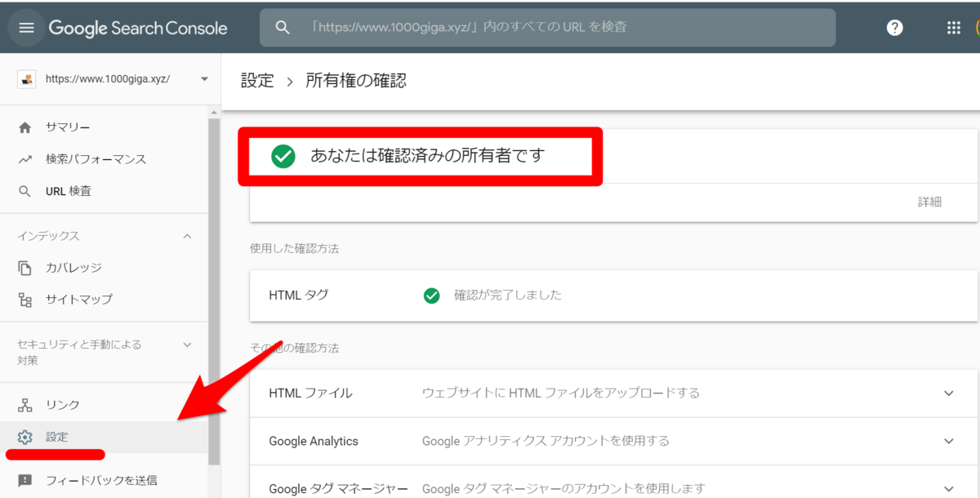Click 所有権の確認 breadcrumb text

coord(356,81)
